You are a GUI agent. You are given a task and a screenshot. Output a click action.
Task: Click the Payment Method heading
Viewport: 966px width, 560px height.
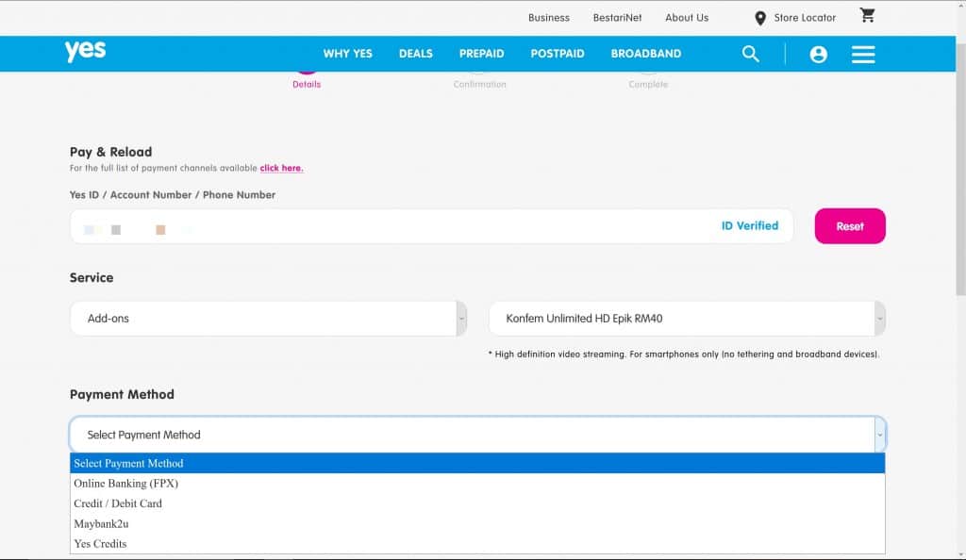coord(122,394)
